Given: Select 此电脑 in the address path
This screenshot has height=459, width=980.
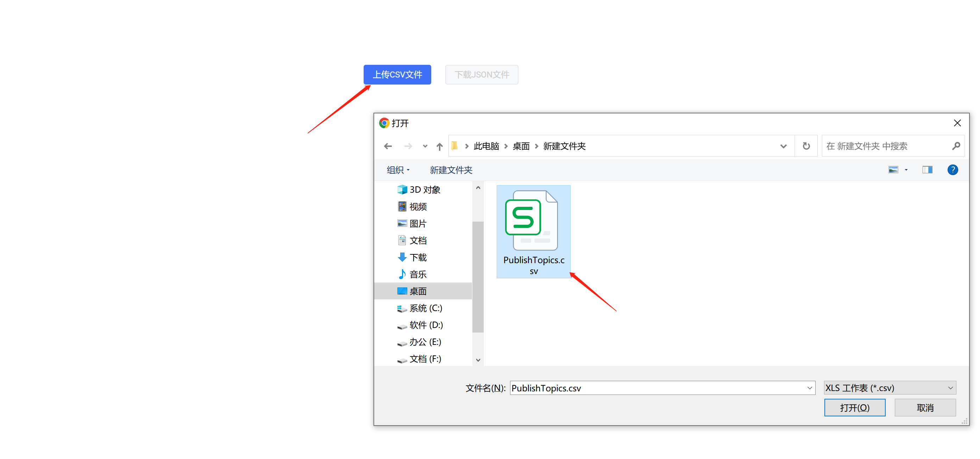Looking at the screenshot, I should pyautogui.click(x=486, y=146).
